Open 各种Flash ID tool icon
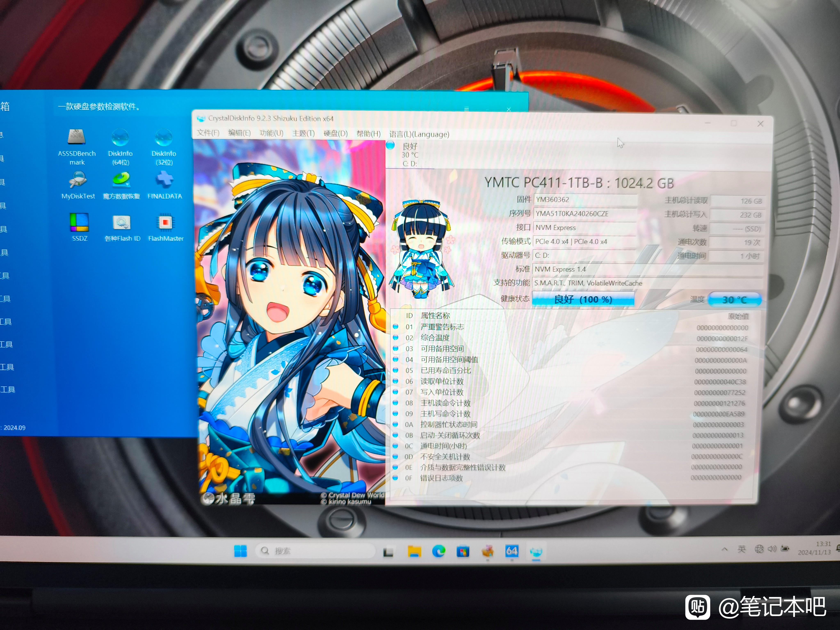 click(x=122, y=228)
